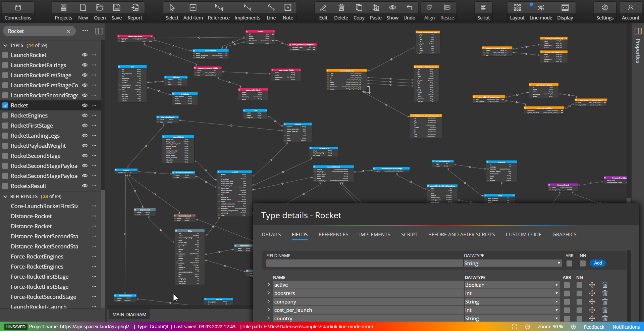Open the Feedback link in status bar
The height and width of the screenshot is (331, 644).
point(594,327)
